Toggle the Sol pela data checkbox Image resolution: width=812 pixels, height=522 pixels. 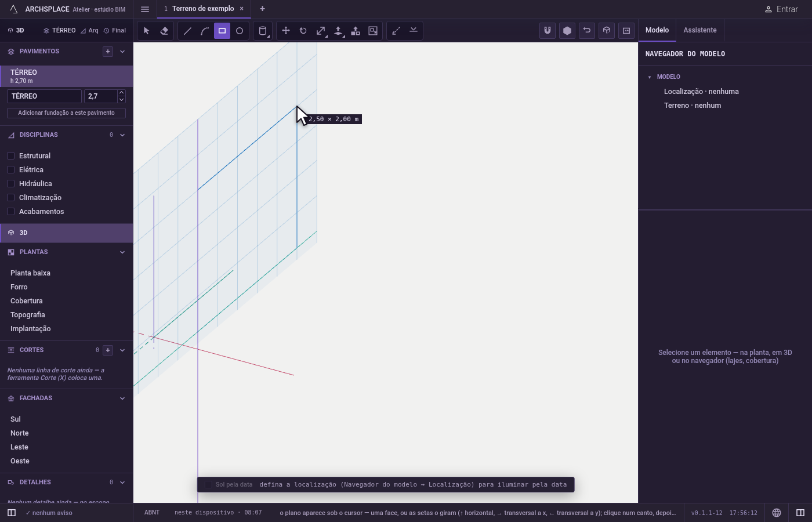click(x=208, y=485)
